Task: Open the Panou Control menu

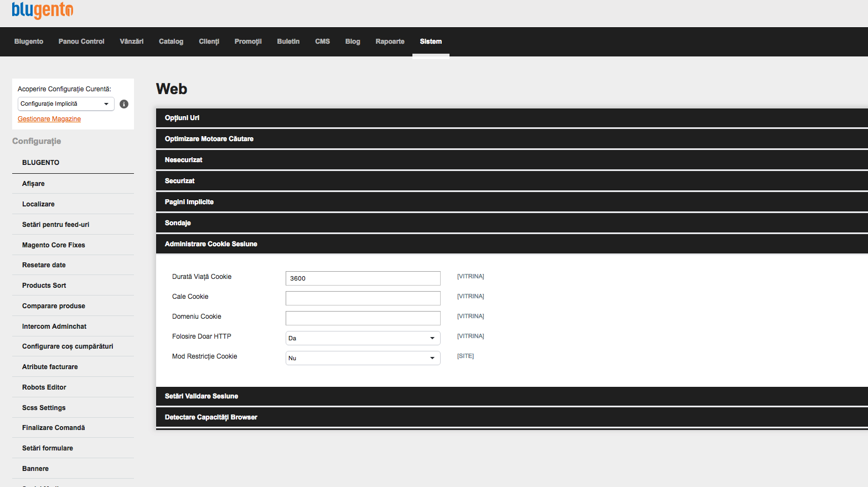Action: (x=81, y=42)
